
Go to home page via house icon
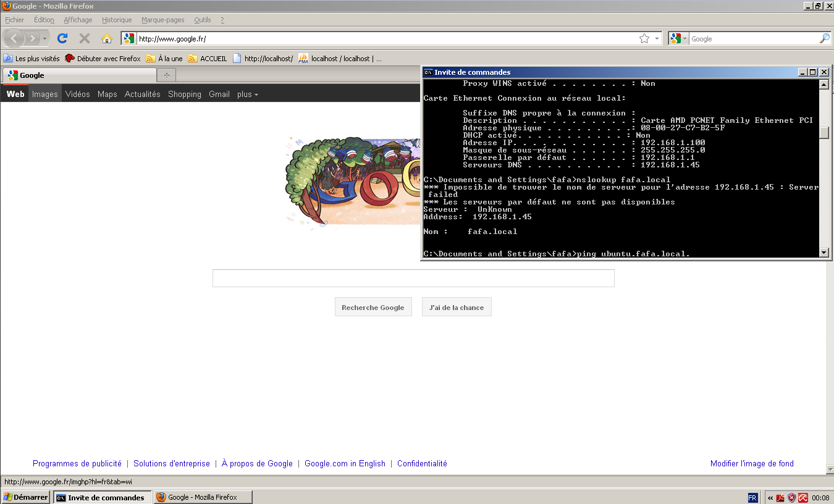(x=106, y=38)
